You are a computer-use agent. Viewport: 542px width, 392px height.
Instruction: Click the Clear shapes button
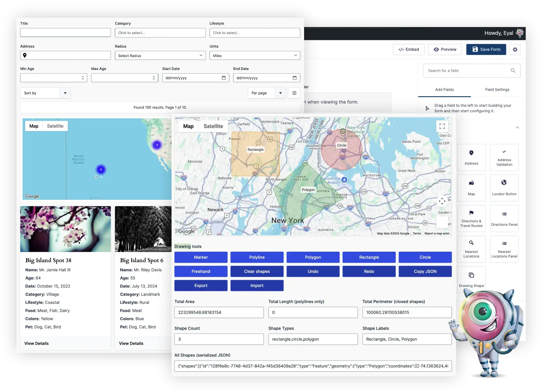coord(257,272)
